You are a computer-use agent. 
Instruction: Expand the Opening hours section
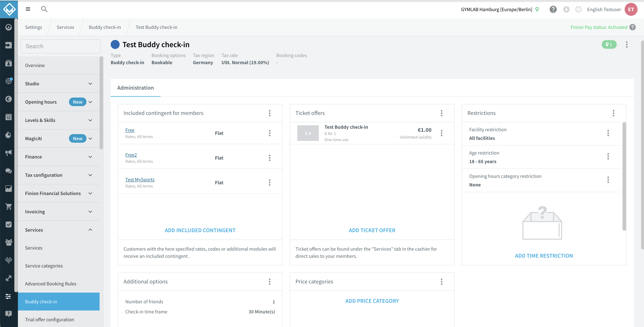click(59, 102)
